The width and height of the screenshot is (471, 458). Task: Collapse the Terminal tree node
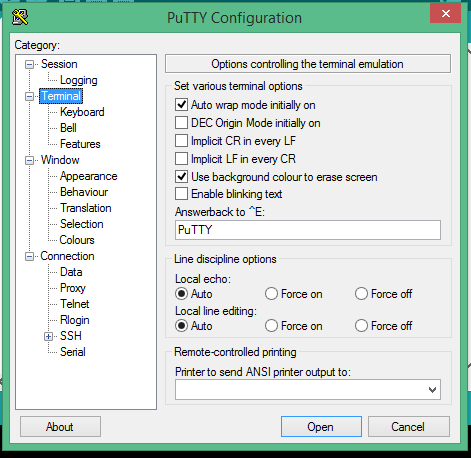point(30,96)
